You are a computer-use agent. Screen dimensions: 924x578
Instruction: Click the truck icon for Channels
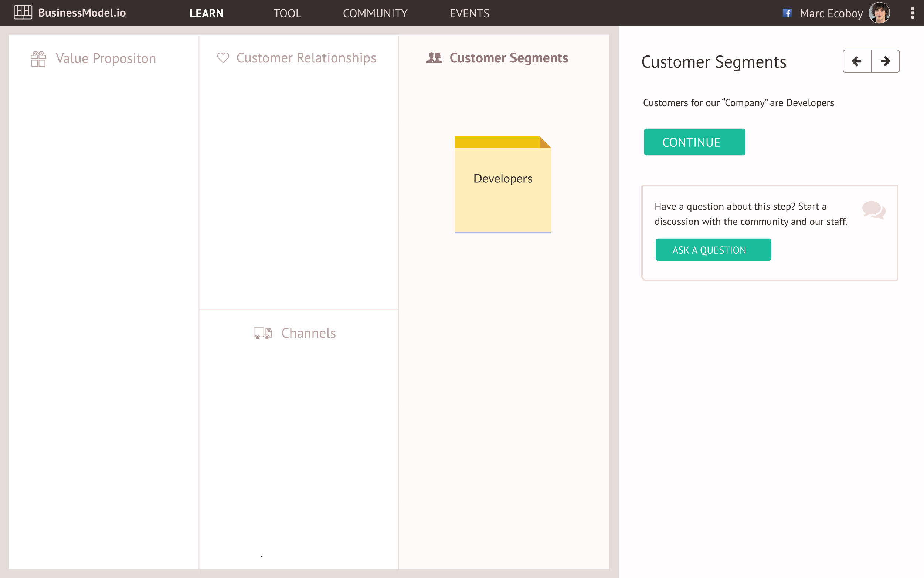(x=263, y=333)
